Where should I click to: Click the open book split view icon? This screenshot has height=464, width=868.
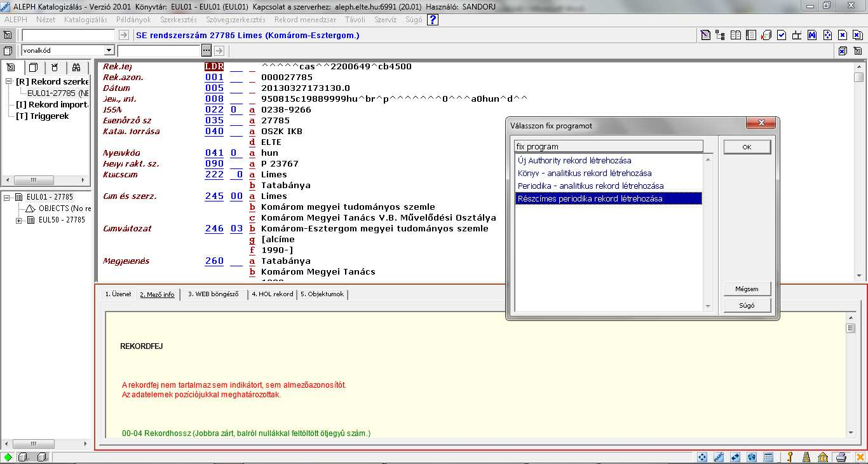click(x=735, y=35)
